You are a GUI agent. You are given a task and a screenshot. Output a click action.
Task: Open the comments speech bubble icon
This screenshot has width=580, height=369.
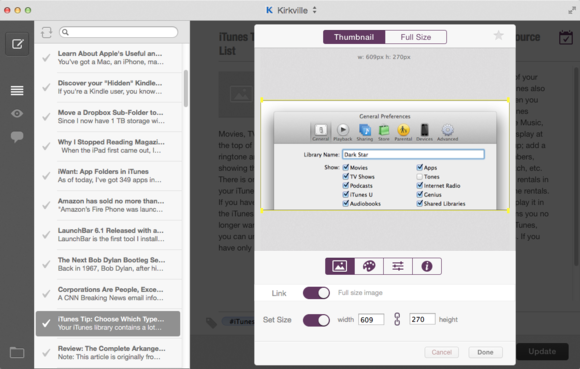17,137
